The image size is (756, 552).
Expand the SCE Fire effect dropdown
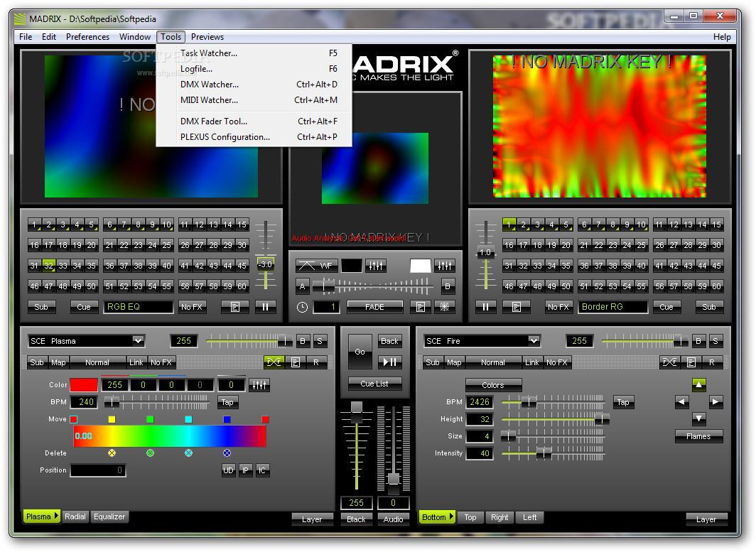point(534,341)
